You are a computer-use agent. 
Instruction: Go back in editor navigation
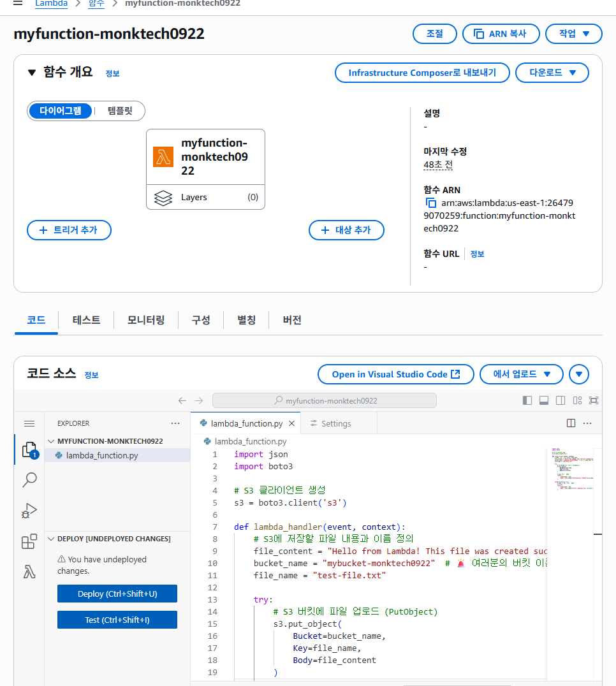182,401
